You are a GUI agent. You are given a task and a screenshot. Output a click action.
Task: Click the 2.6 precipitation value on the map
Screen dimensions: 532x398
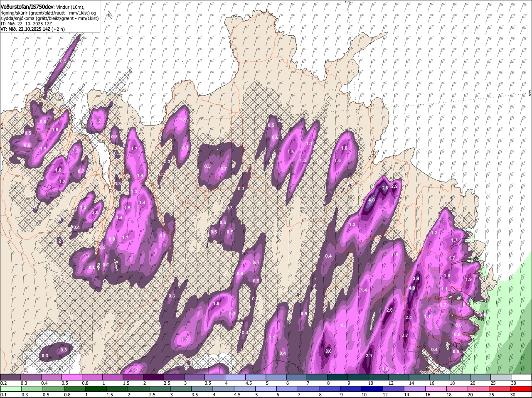tap(389, 310)
